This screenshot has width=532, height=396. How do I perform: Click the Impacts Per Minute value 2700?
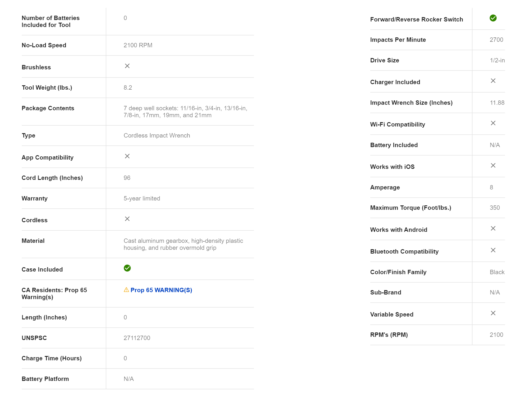click(x=496, y=40)
